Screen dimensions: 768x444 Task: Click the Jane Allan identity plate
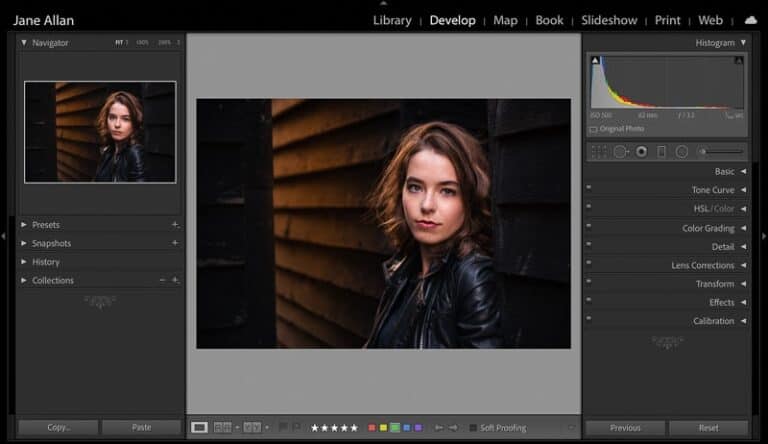(44, 20)
